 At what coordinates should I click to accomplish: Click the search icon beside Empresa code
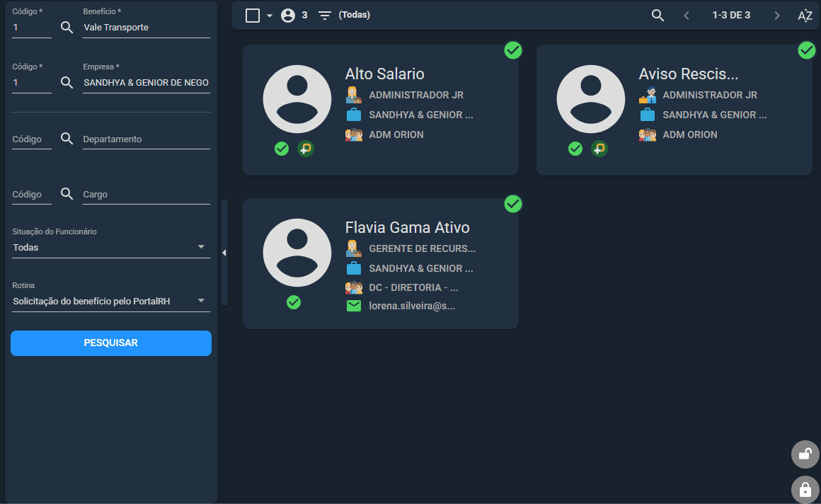pyautogui.click(x=67, y=82)
